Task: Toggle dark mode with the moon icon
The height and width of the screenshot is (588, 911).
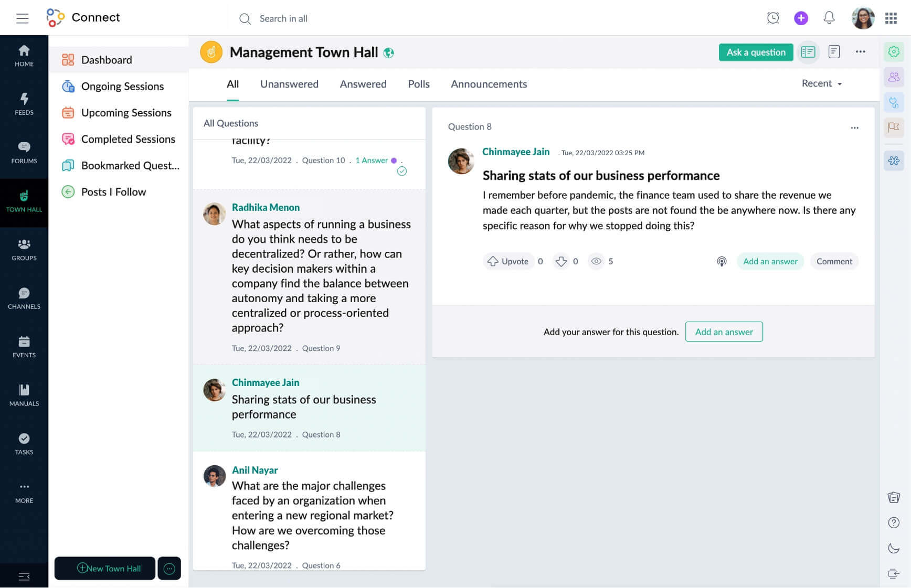Action: click(894, 548)
